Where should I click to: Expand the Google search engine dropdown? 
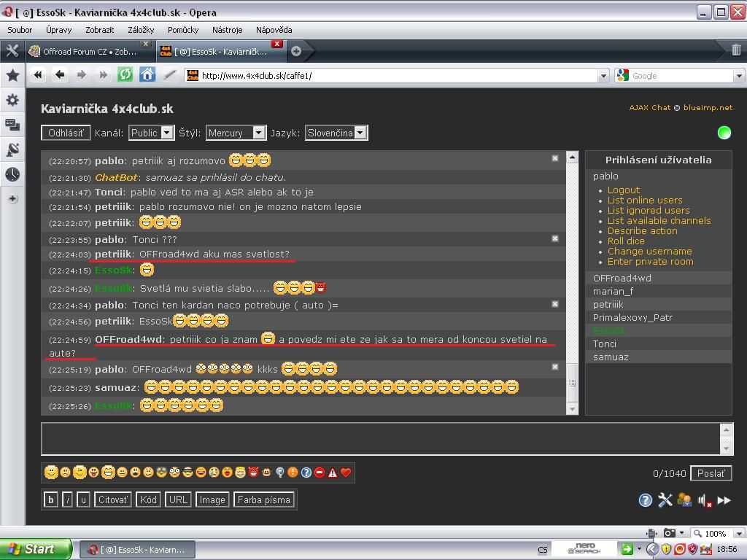(739, 75)
